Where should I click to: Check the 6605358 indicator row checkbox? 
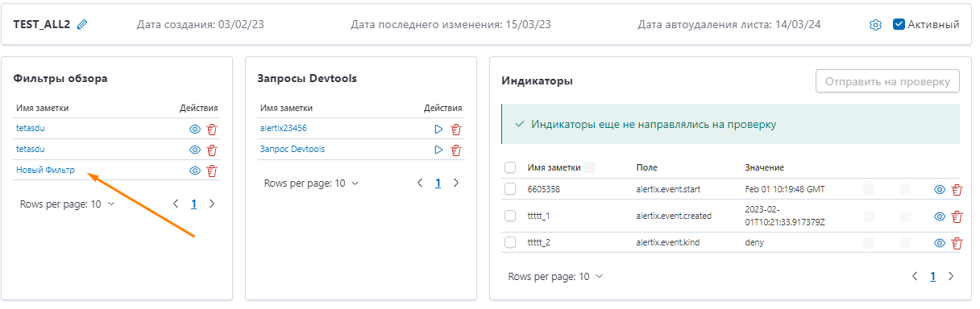[x=510, y=189]
